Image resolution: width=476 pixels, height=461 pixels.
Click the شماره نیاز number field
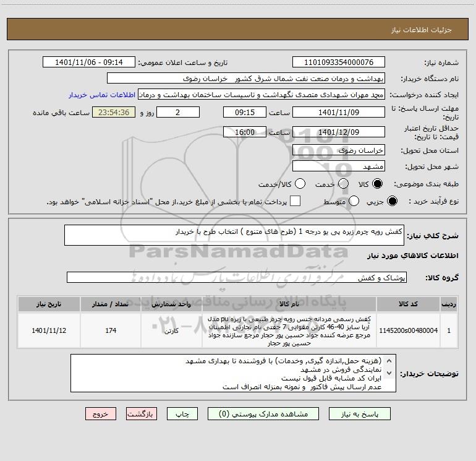[339, 62]
